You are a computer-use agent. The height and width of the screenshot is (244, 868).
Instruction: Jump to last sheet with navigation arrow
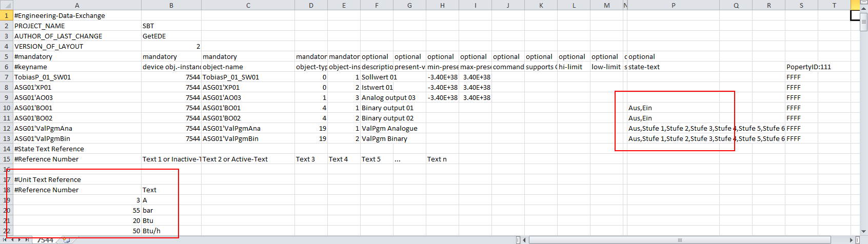27,240
